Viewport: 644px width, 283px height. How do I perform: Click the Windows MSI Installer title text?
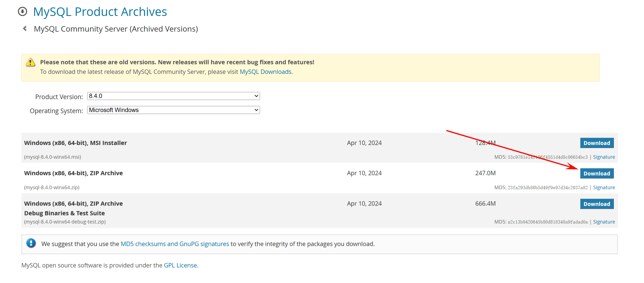click(75, 143)
